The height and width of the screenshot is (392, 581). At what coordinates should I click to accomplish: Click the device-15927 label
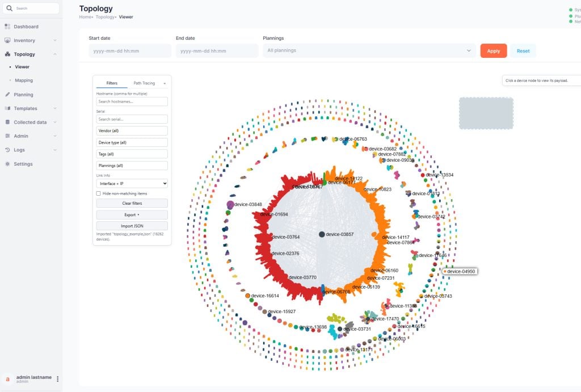pyautogui.click(x=281, y=311)
